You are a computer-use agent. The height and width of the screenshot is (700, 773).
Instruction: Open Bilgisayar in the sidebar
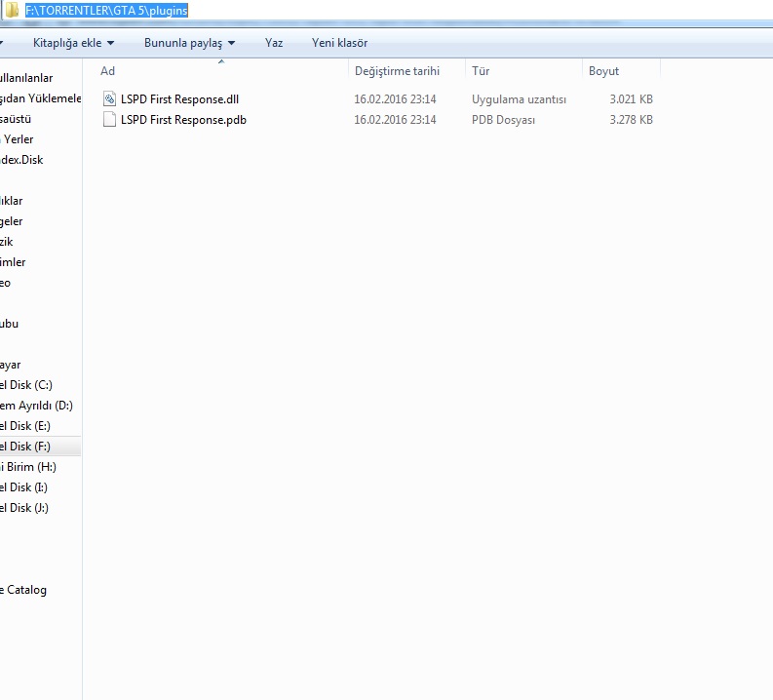[x=11, y=365]
